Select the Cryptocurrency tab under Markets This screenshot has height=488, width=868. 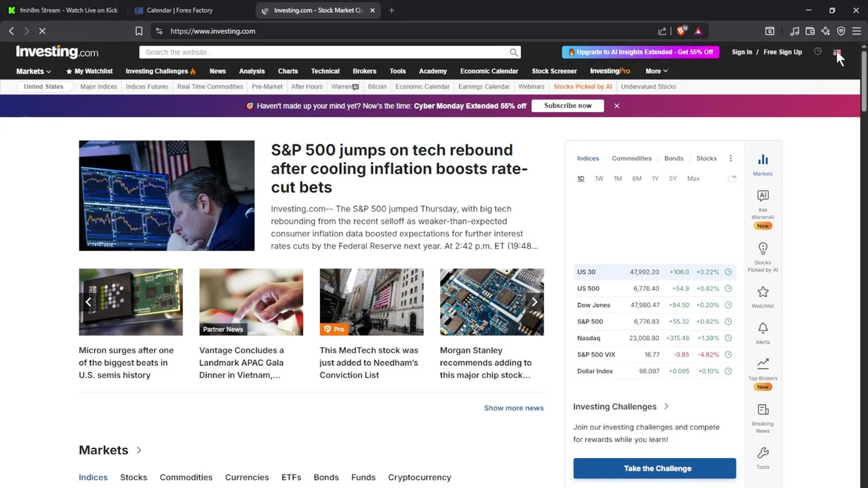(x=419, y=477)
